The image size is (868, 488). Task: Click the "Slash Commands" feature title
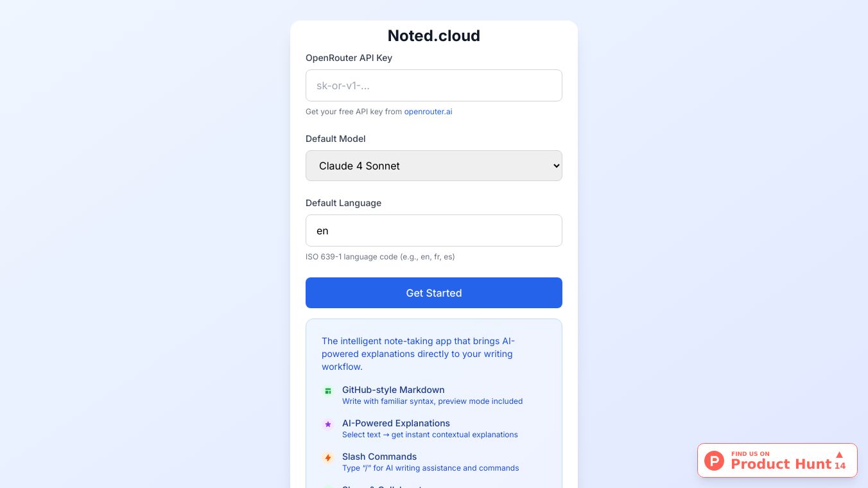379,457
